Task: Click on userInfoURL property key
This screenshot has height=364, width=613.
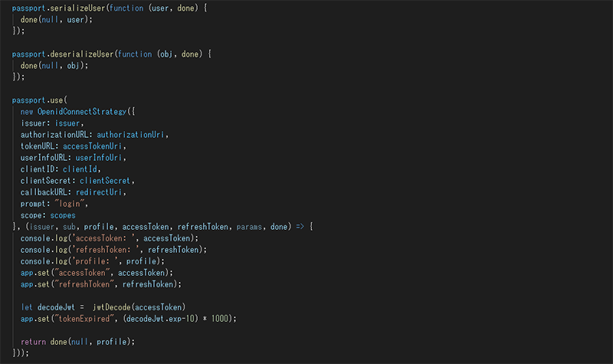Action: tap(44, 158)
